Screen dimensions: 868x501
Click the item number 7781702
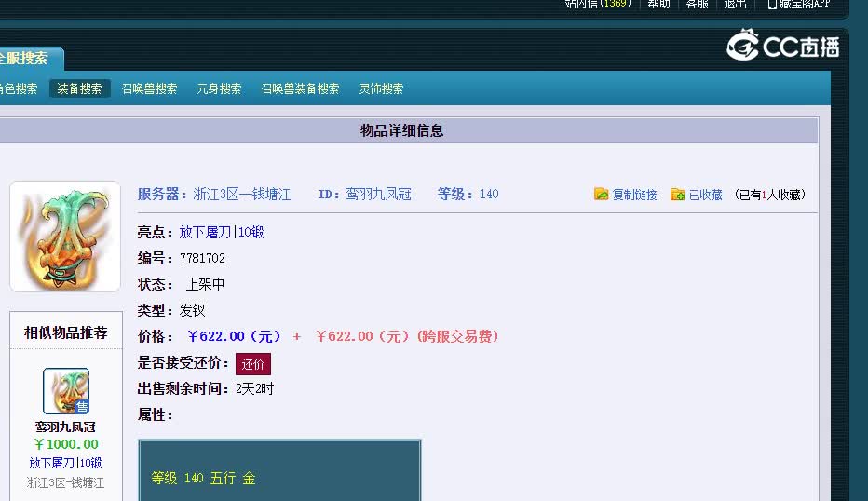pyautogui.click(x=202, y=258)
